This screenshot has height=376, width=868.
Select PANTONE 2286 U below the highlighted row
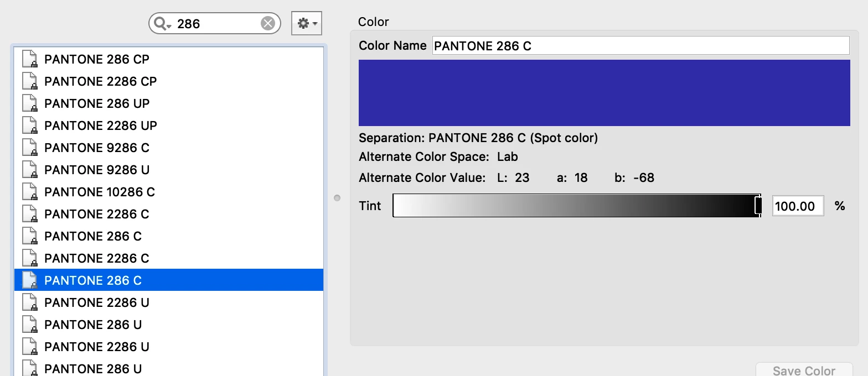pos(169,302)
